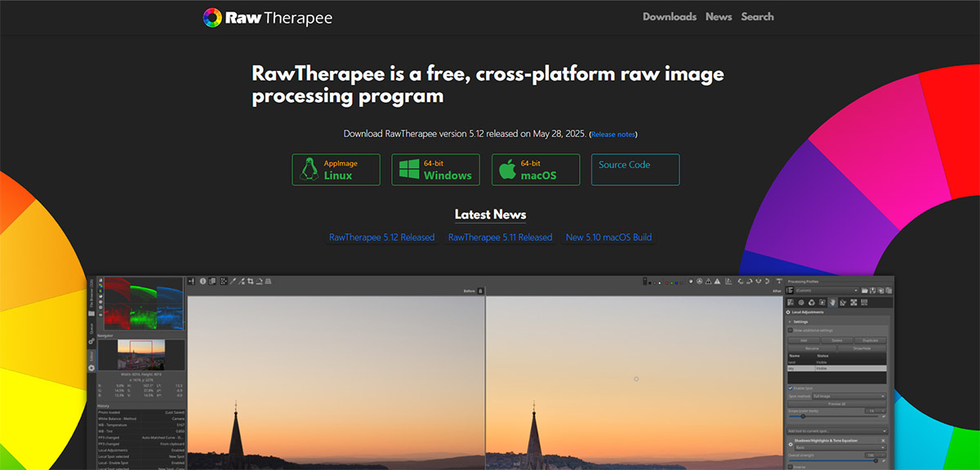
Task: Select the hand navigation tool
Action: pyautogui.click(x=224, y=281)
